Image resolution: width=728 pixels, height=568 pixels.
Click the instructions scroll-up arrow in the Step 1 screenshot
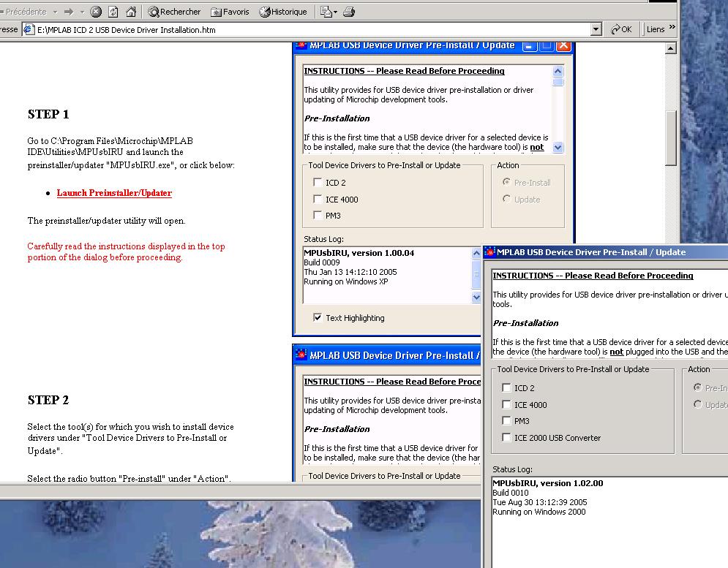tap(558, 71)
